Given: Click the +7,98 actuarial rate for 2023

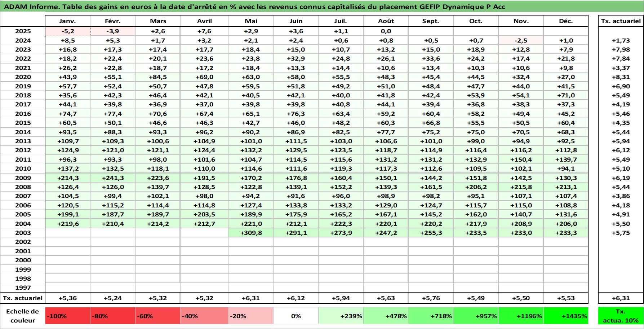Looking at the screenshot, I should click(621, 49).
